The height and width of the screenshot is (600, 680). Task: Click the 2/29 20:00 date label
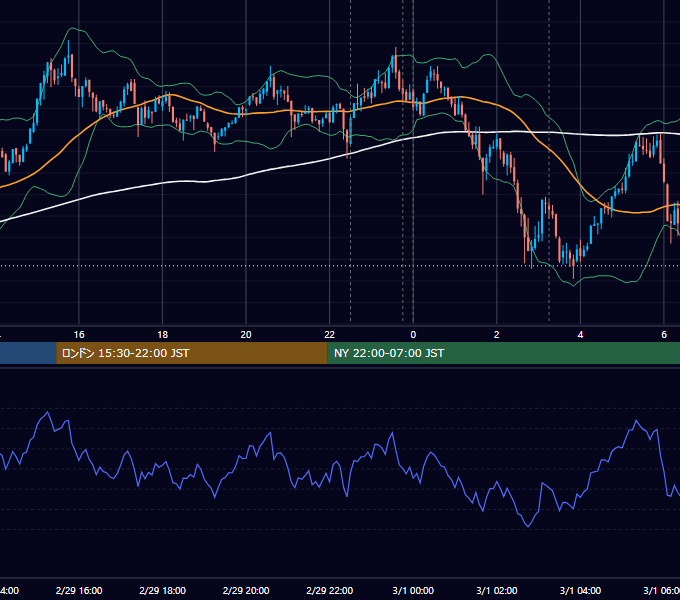tap(246, 590)
